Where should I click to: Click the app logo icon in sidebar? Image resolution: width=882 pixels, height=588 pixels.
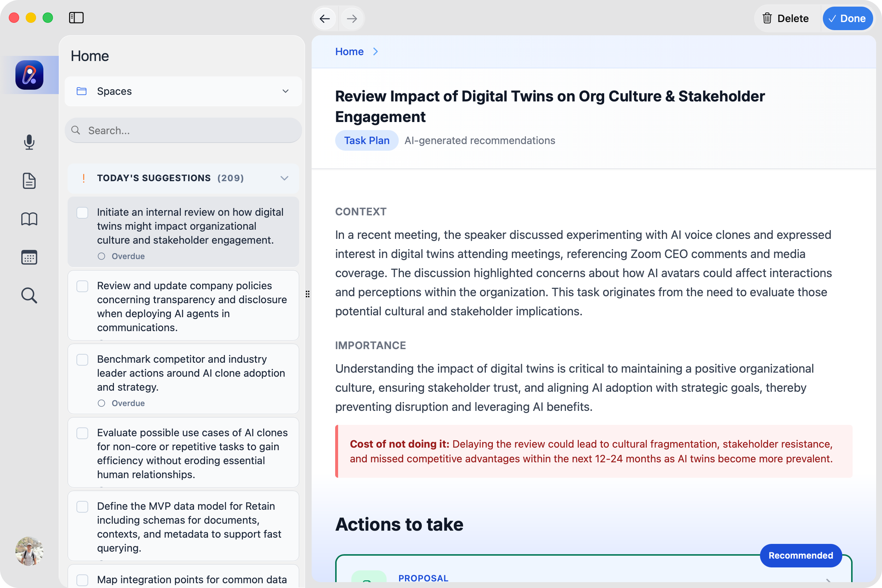[x=29, y=75]
